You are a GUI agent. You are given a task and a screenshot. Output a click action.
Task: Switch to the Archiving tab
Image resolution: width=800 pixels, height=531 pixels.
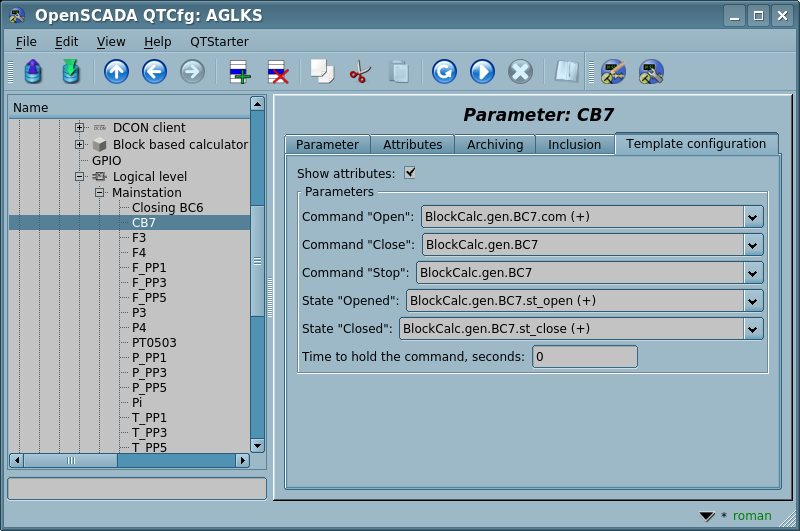click(x=495, y=145)
